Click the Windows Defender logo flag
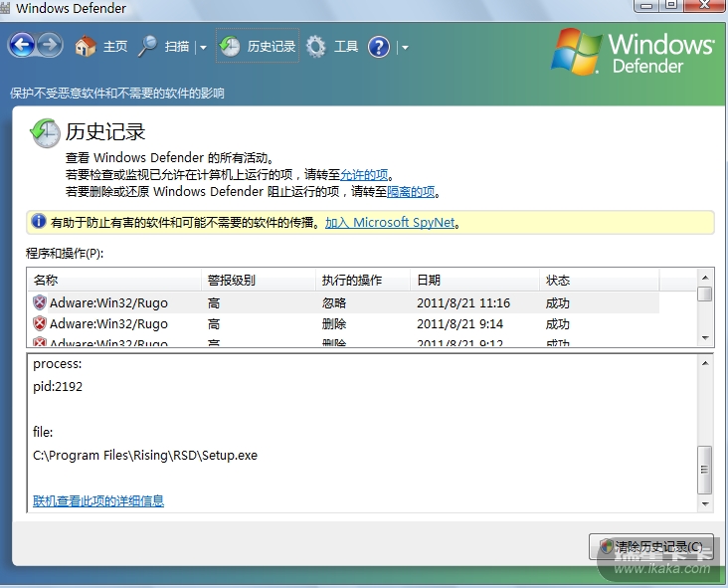 coord(576,52)
